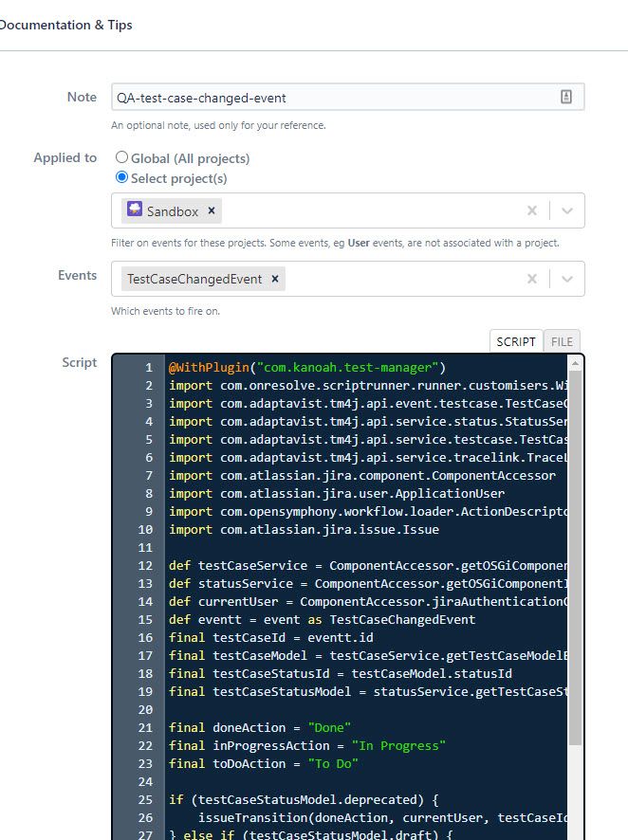
Task: Click the TestCaseChangedEvent tag label
Action: point(194,279)
